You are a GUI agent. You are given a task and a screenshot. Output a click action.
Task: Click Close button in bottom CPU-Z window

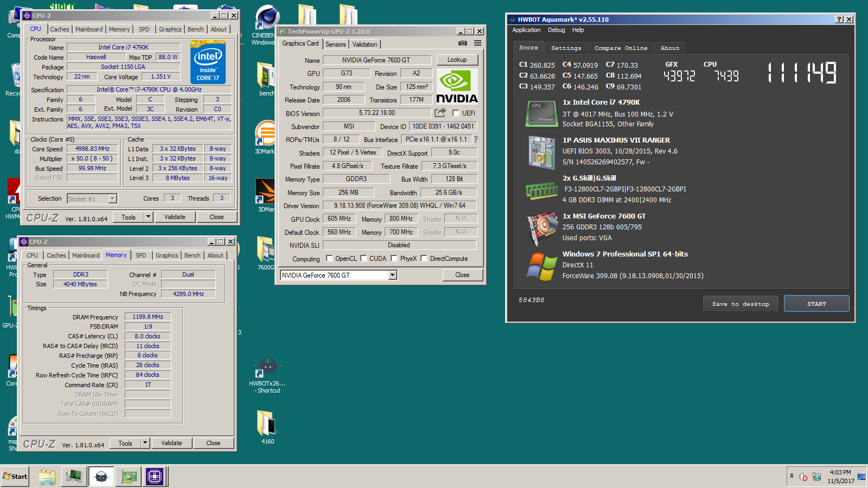tap(213, 443)
